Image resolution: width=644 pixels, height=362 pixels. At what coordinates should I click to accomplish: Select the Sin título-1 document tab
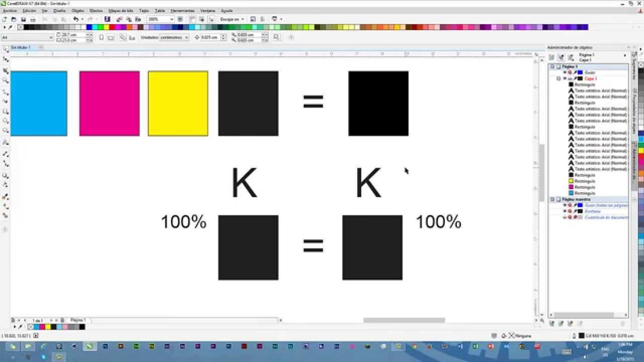click(x=21, y=47)
